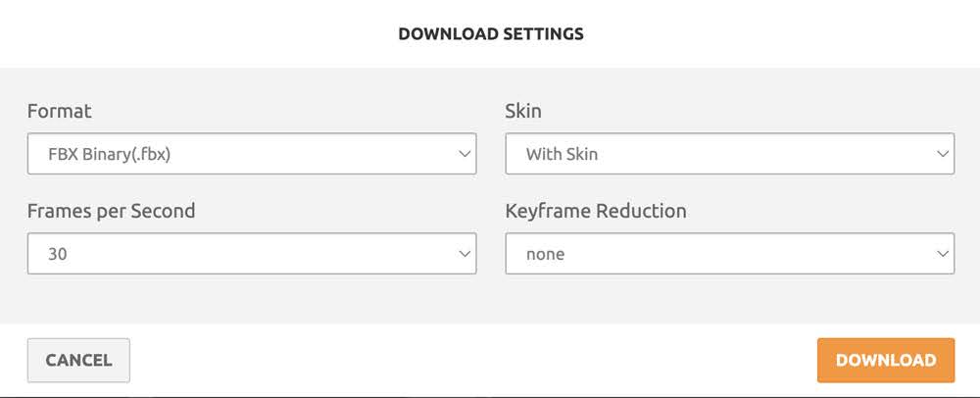Click the Skin label text
Image resolution: width=980 pixels, height=398 pixels.
(x=522, y=111)
